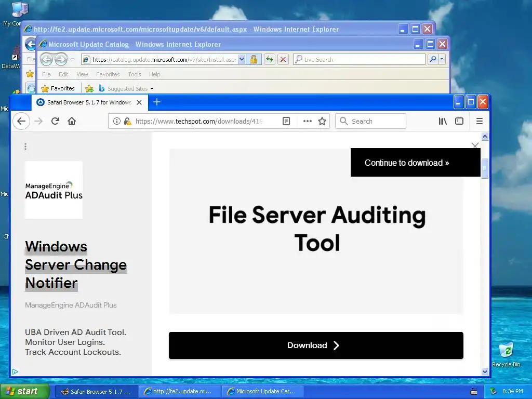Click the techspot URL address field
Image resolution: width=532 pixels, height=399 pixels.
coord(200,121)
